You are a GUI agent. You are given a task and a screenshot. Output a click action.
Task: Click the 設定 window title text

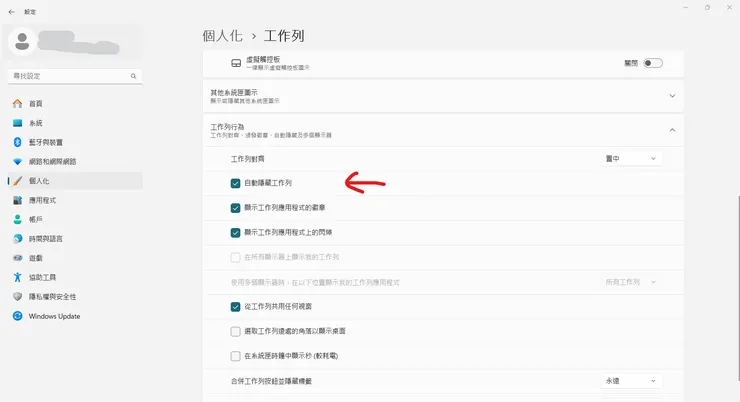pos(30,12)
